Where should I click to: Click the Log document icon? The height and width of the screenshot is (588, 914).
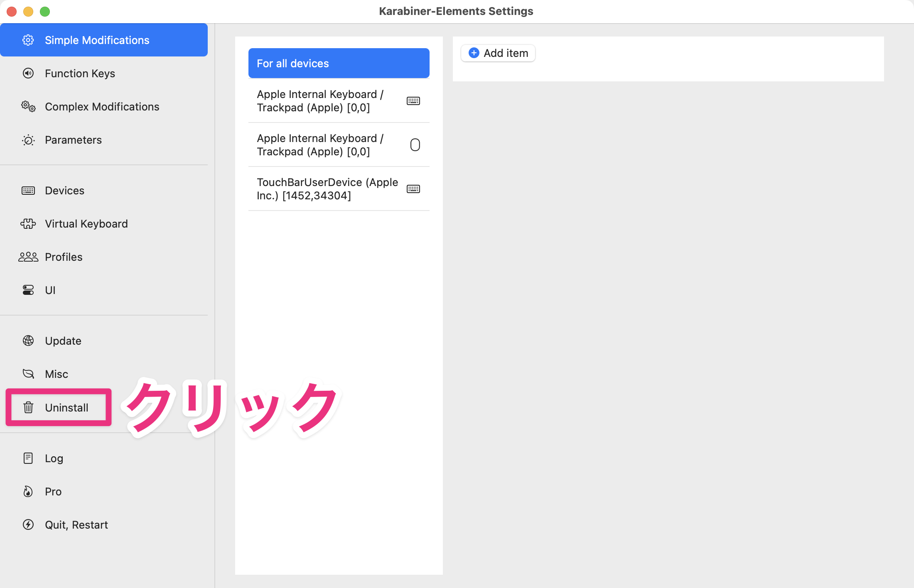(28, 458)
